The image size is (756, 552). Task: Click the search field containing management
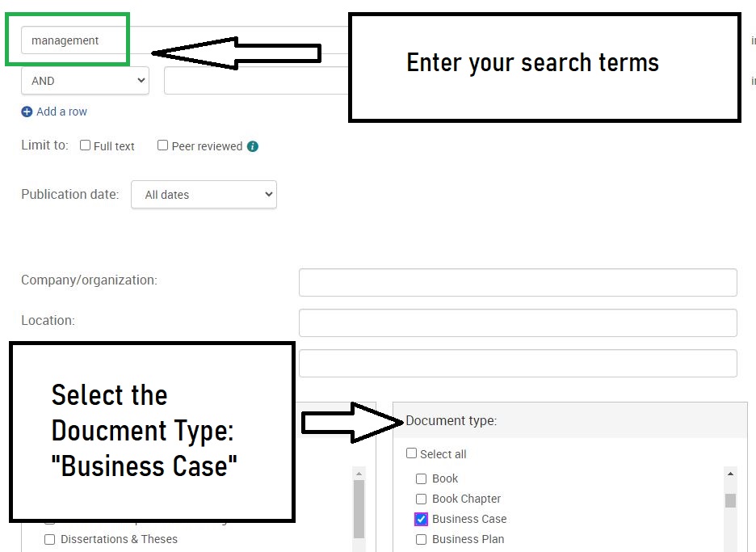click(x=73, y=40)
